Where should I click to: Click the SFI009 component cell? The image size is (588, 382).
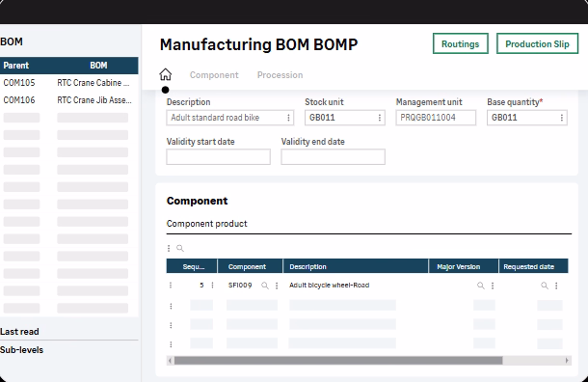pos(240,286)
